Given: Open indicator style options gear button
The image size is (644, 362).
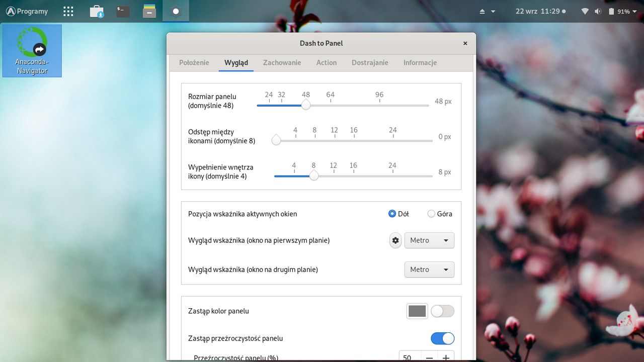Looking at the screenshot, I should (x=395, y=240).
